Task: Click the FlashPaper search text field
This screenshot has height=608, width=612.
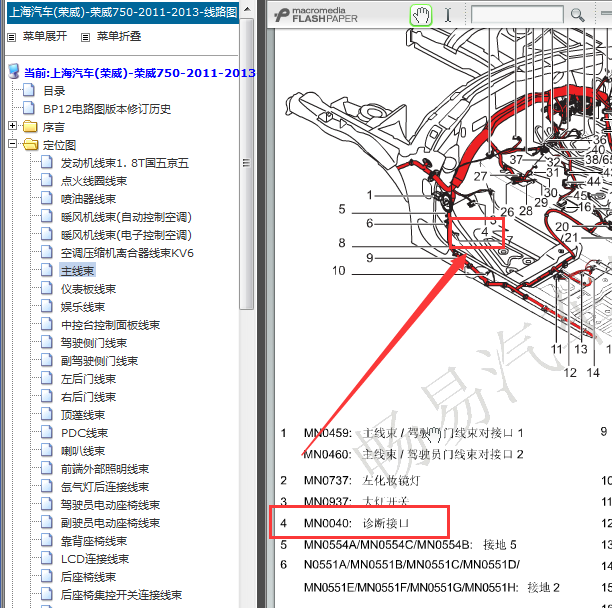Action: coord(517,15)
